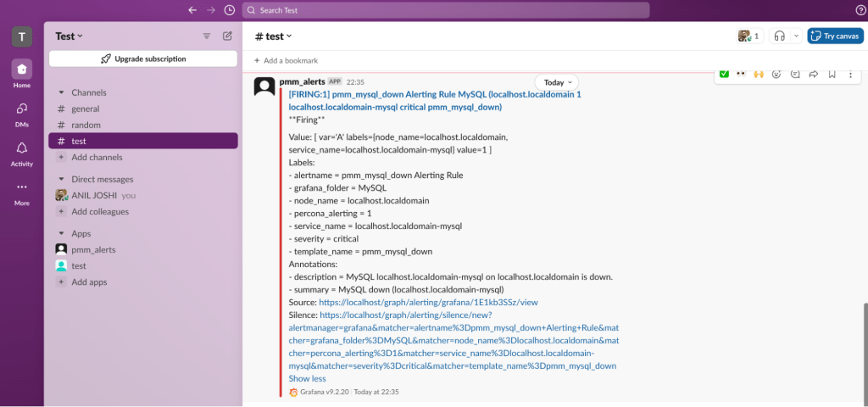Open the history clock icon
868x407 pixels.
click(x=230, y=10)
